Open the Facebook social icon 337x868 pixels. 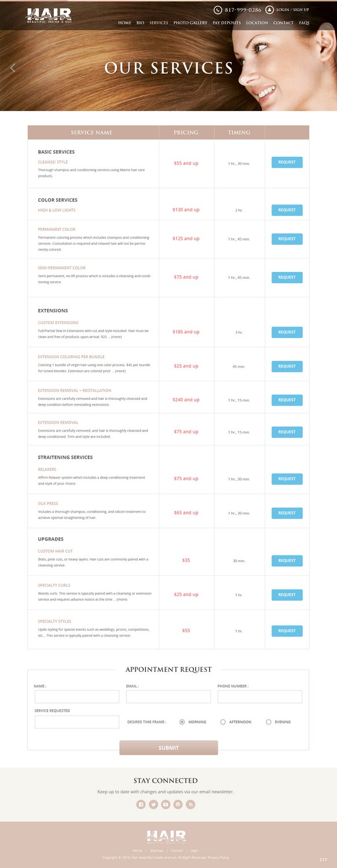click(x=141, y=804)
